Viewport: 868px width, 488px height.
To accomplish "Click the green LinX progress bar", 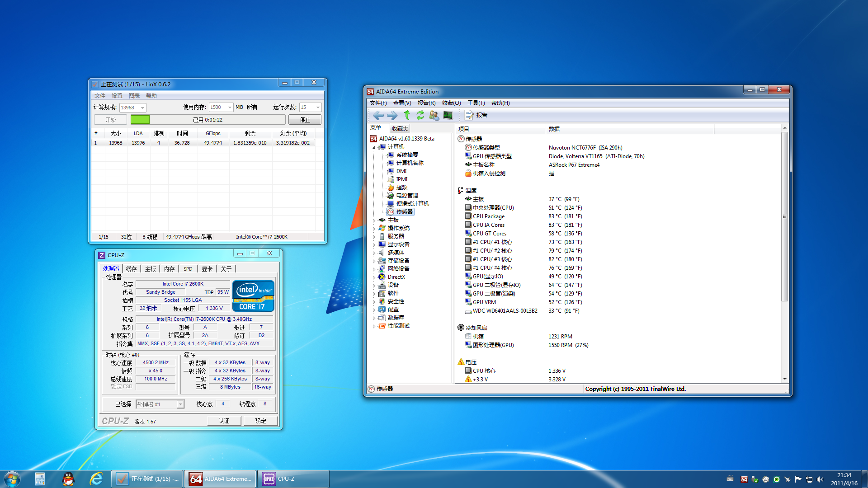I will [x=140, y=120].
